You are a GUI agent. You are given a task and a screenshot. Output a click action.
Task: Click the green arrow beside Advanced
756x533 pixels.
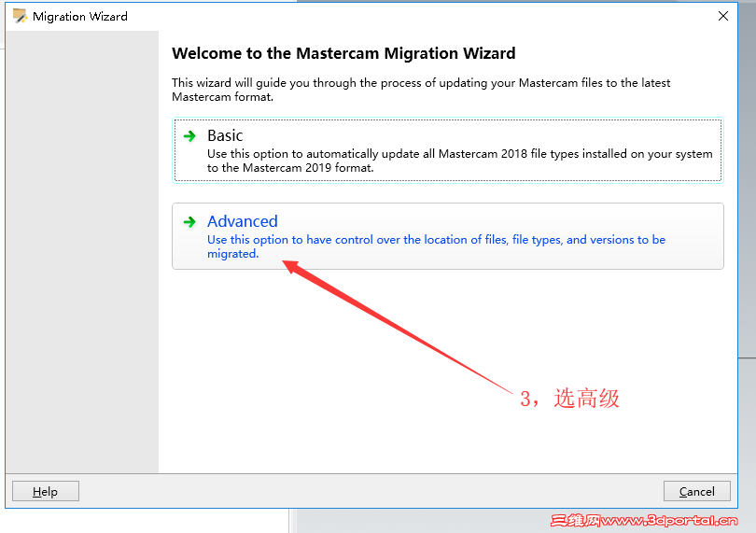pyautogui.click(x=190, y=222)
